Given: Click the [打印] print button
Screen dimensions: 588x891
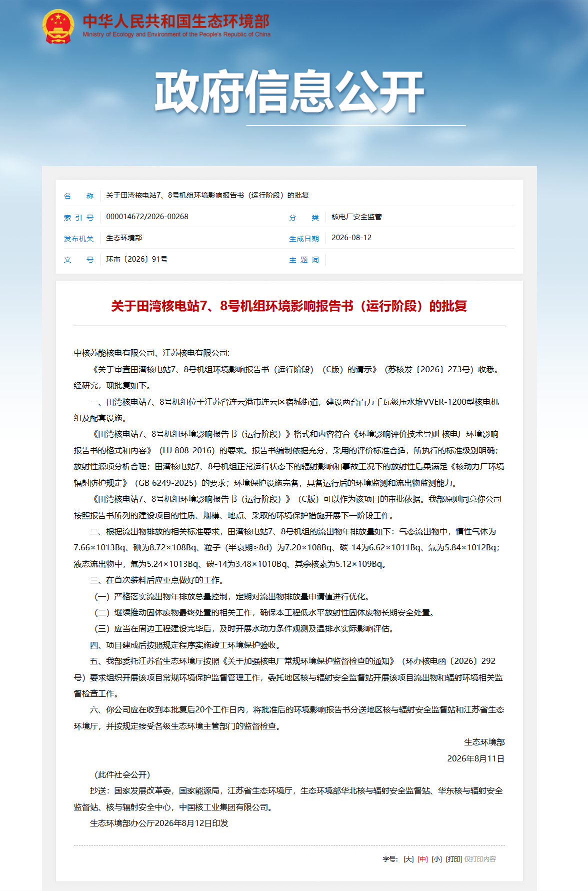Looking at the screenshot, I should (x=453, y=859).
